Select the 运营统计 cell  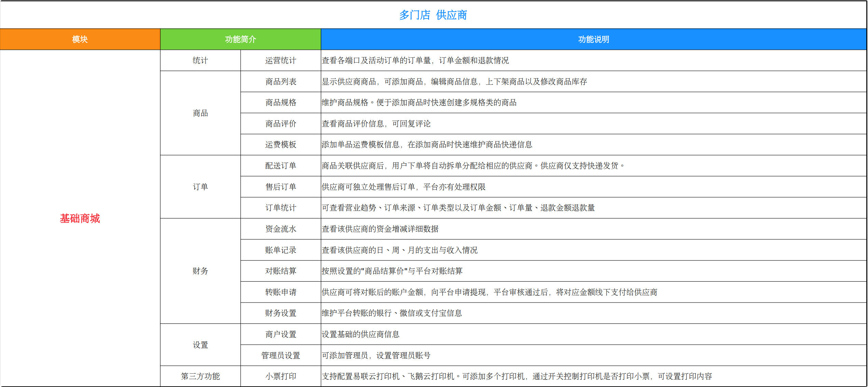(x=280, y=61)
